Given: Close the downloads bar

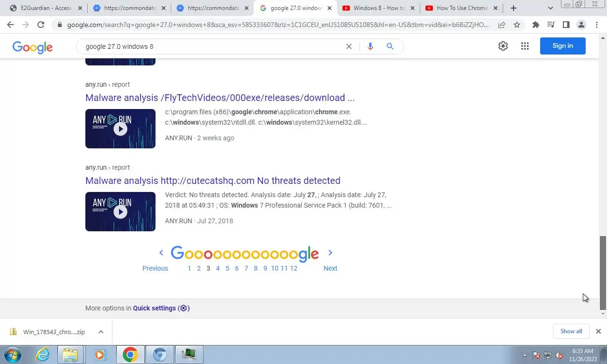Looking at the screenshot, I should pos(598,331).
